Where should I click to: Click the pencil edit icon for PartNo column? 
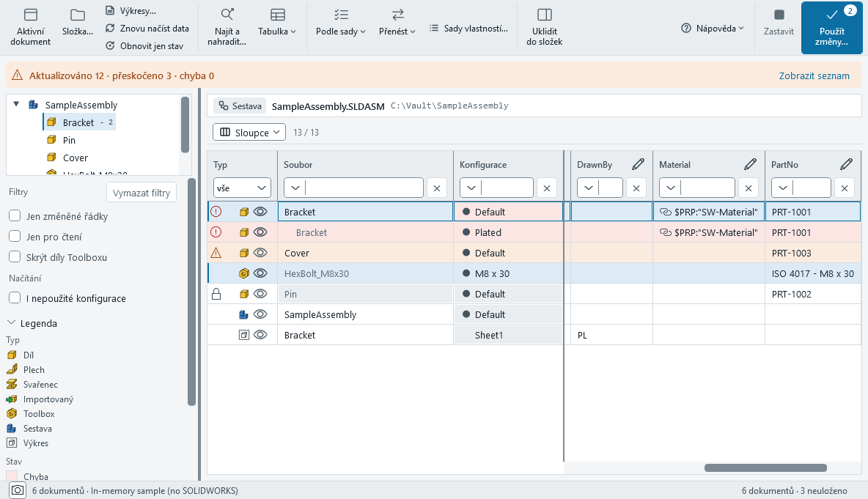(x=847, y=164)
